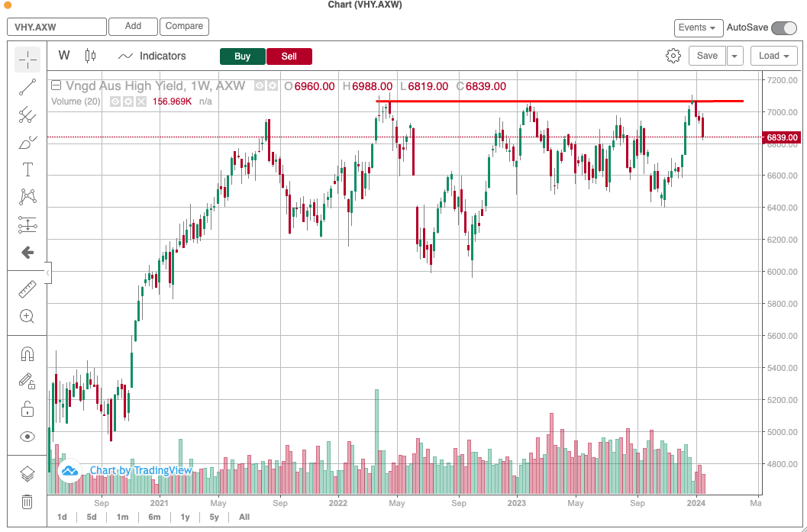Click the green Buy button

243,56
